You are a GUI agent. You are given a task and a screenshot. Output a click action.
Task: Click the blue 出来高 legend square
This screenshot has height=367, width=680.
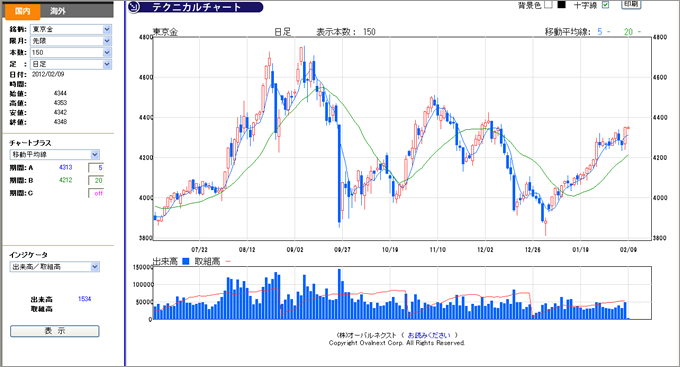(x=186, y=262)
